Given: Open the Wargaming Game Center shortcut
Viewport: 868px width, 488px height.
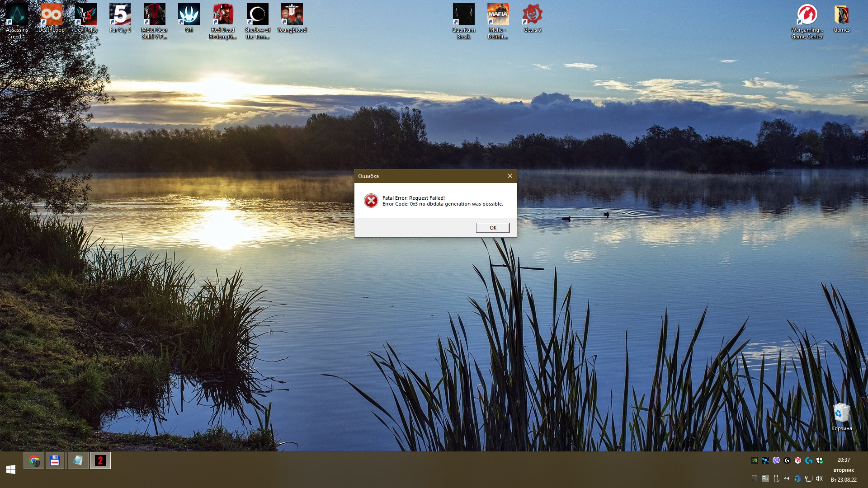Looking at the screenshot, I should point(807,21).
